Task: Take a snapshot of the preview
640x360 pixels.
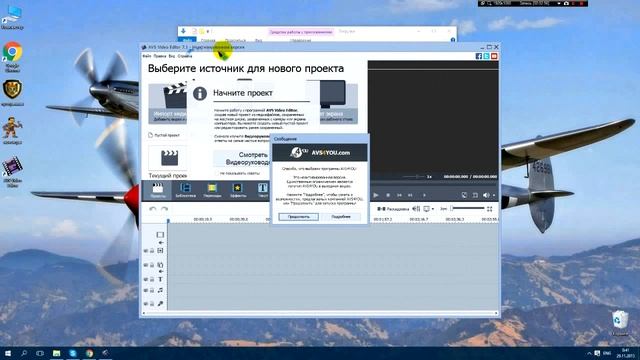Action: (x=464, y=195)
